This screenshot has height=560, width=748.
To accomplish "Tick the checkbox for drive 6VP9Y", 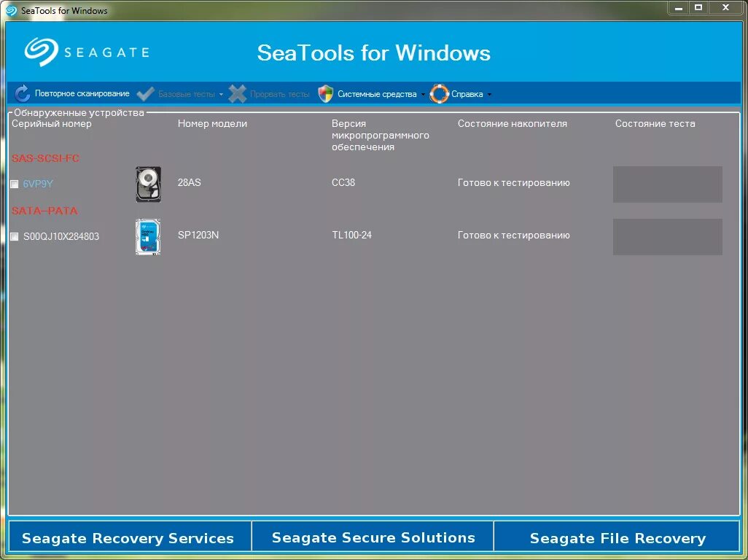I will [15, 184].
